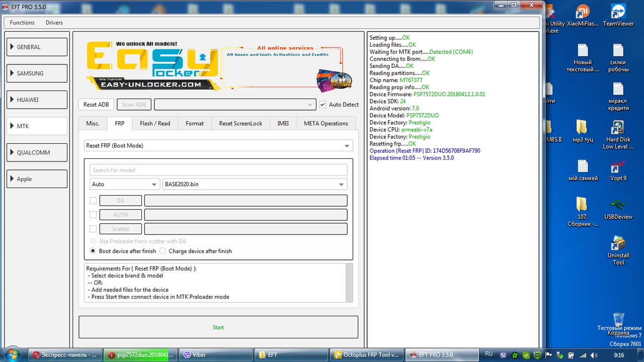The height and width of the screenshot is (362, 644).
Task: Select the FRP tab
Action: [120, 123]
